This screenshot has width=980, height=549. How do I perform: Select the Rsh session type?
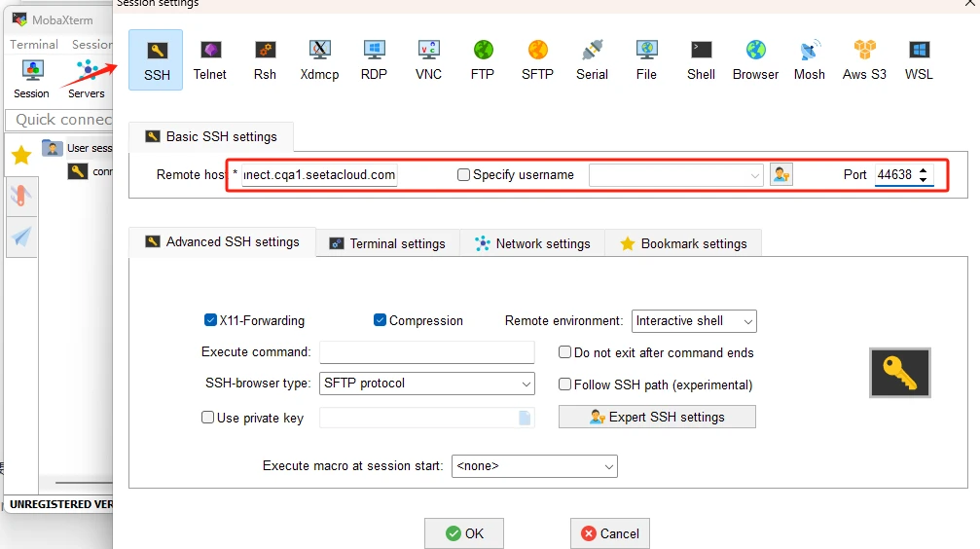[x=265, y=60]
